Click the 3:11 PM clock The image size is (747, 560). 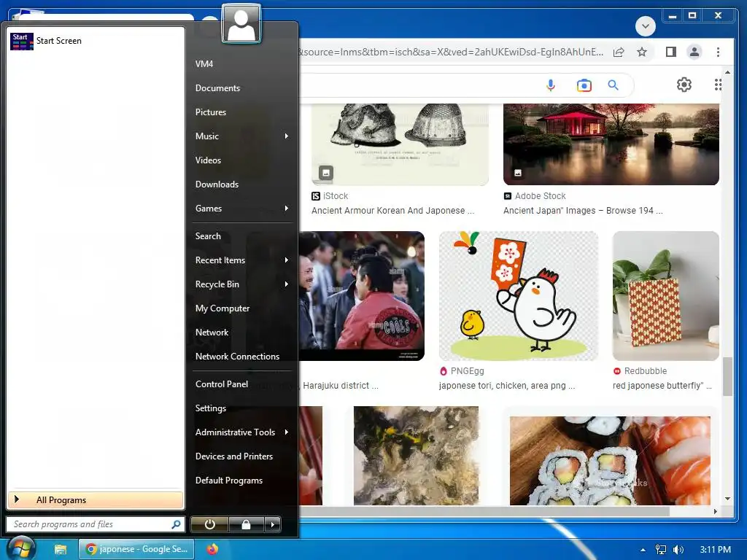click(715, 550)
